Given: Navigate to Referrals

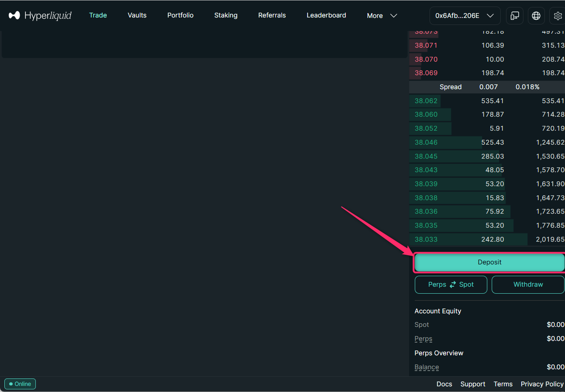Looking at the screenshot, I should [x=272, y=15].
